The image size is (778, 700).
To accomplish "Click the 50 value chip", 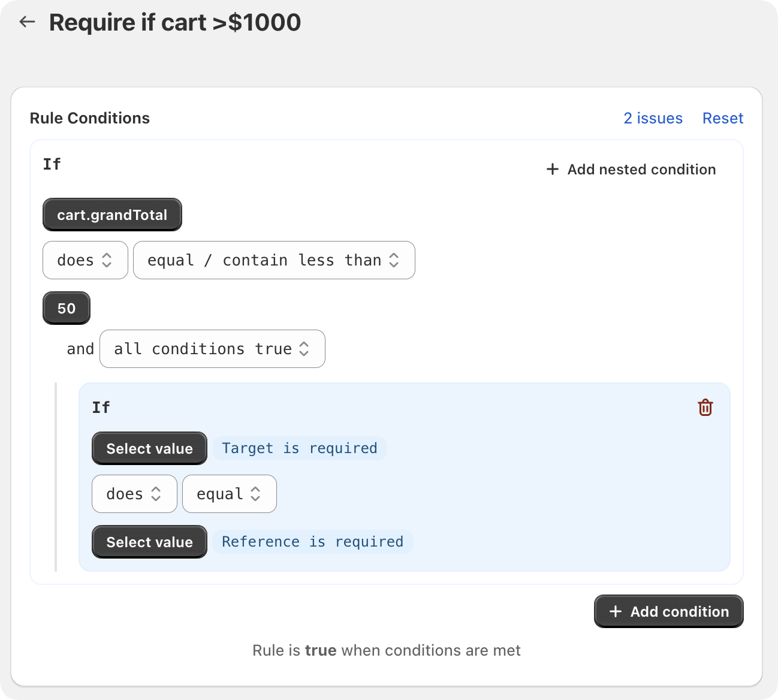I will [66, 308].
